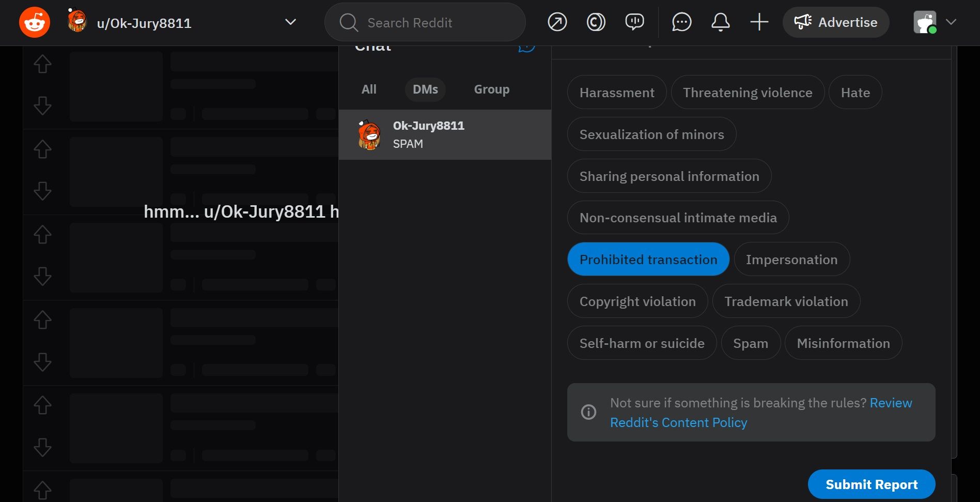
Task: Click the diagonal arrow promote icon
Action: pyautogui.click(x=557, y=22)
